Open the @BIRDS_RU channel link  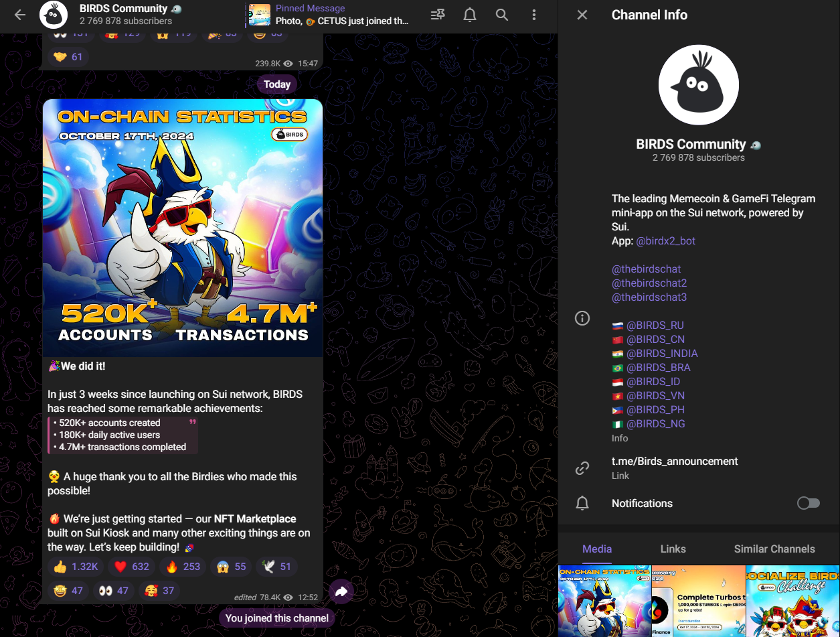pyautogui.click(x=655, y=326)
